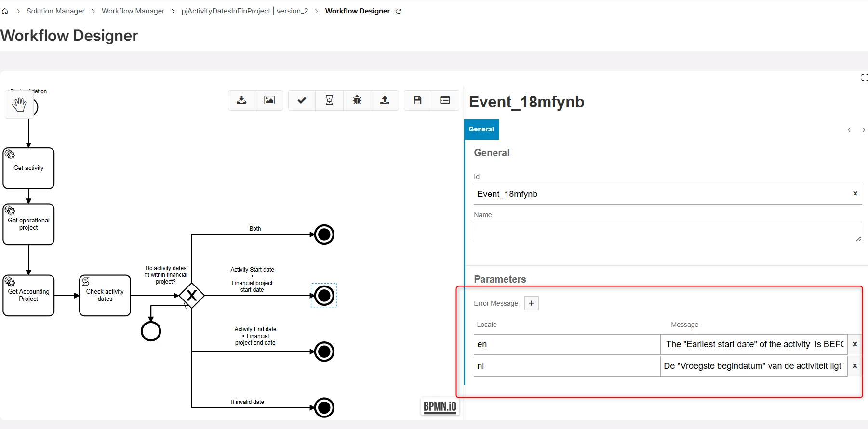Click the upload toolbar icon
868x429 pixels.
pyautogui.click(x=385, y=100)
